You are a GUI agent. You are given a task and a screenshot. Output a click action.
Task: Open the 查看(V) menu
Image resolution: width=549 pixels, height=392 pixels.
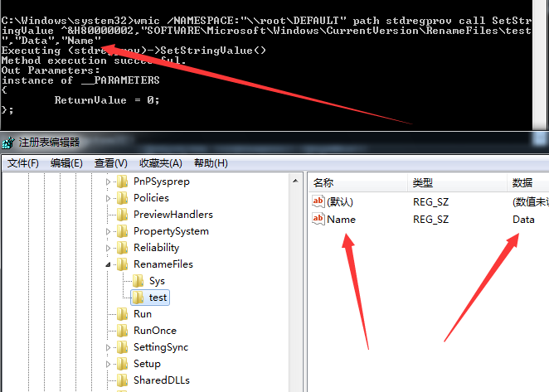(x=110, y=163)
